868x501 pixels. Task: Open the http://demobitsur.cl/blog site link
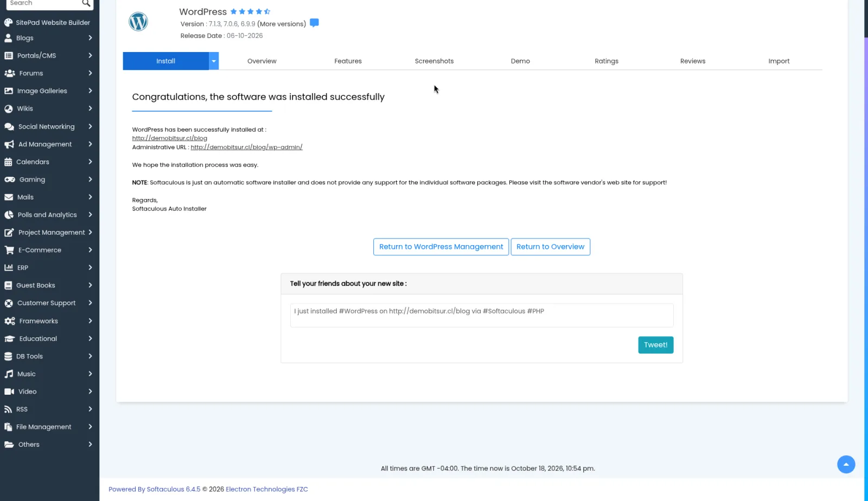click(169, 138)
